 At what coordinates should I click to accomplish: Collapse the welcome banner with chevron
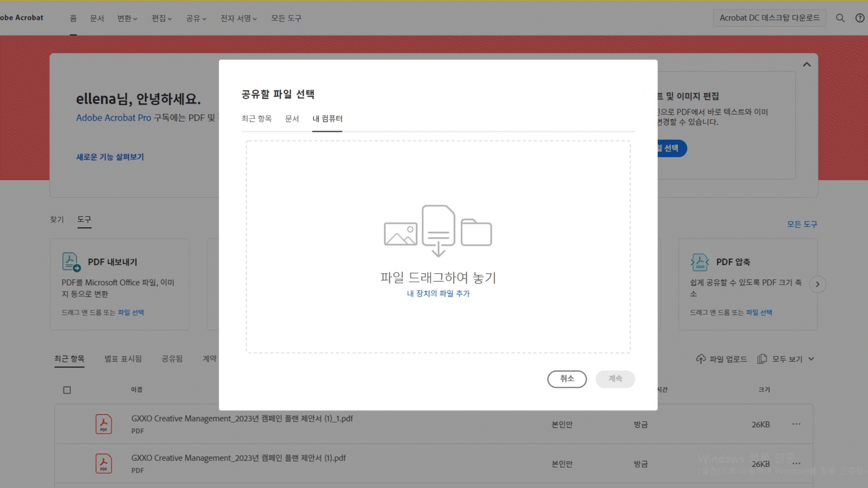coord(807,65)
